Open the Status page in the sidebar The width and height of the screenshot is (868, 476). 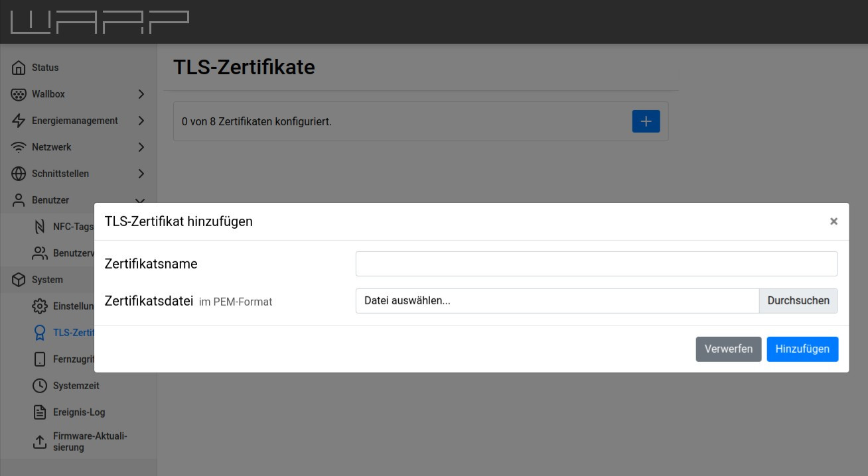45,68
